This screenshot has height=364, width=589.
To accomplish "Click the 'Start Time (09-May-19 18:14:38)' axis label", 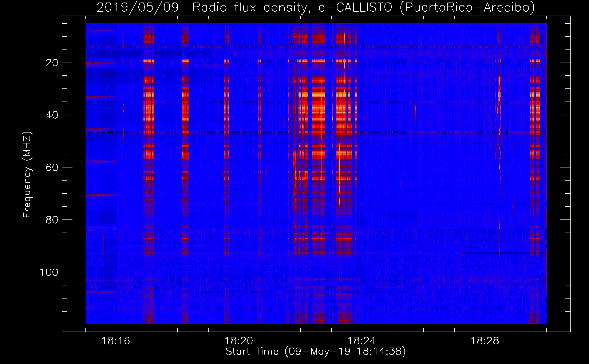I will (316, 352).
